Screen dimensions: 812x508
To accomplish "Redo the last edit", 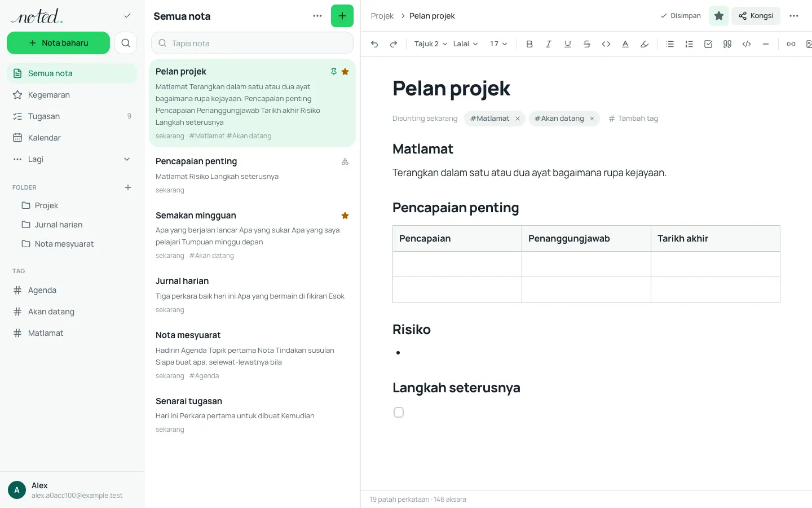I will click(394, 44).
